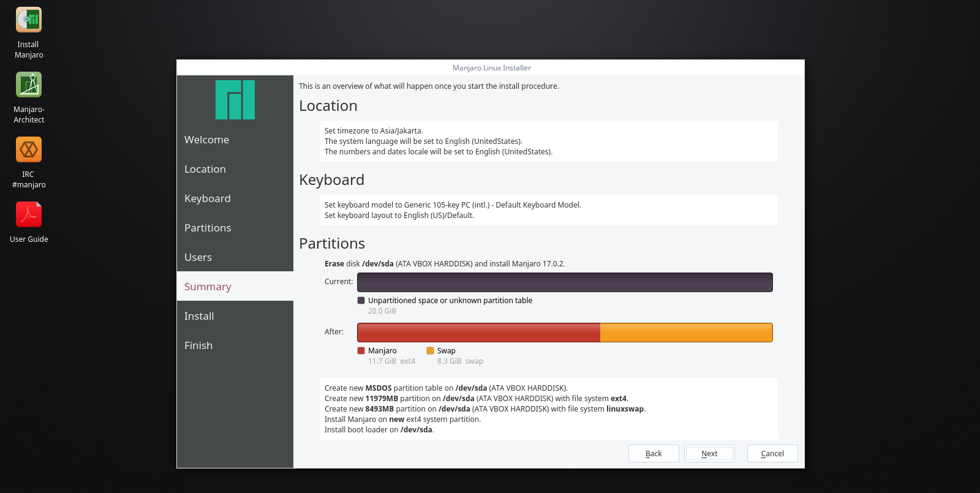Image resolution: width=980 pixels, height=493 pixels.
Task: Click the Install boot loader on /dev/sda line
Action: pos(379,430)
